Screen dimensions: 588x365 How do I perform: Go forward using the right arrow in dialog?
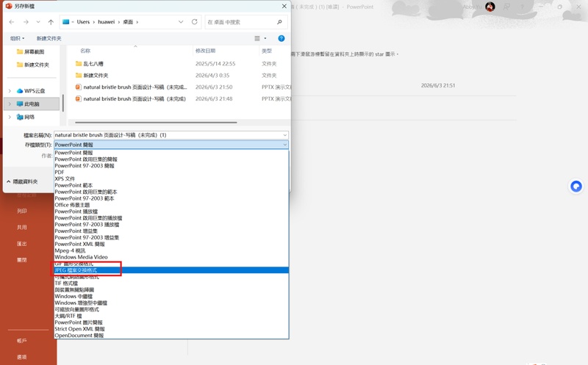26,22
